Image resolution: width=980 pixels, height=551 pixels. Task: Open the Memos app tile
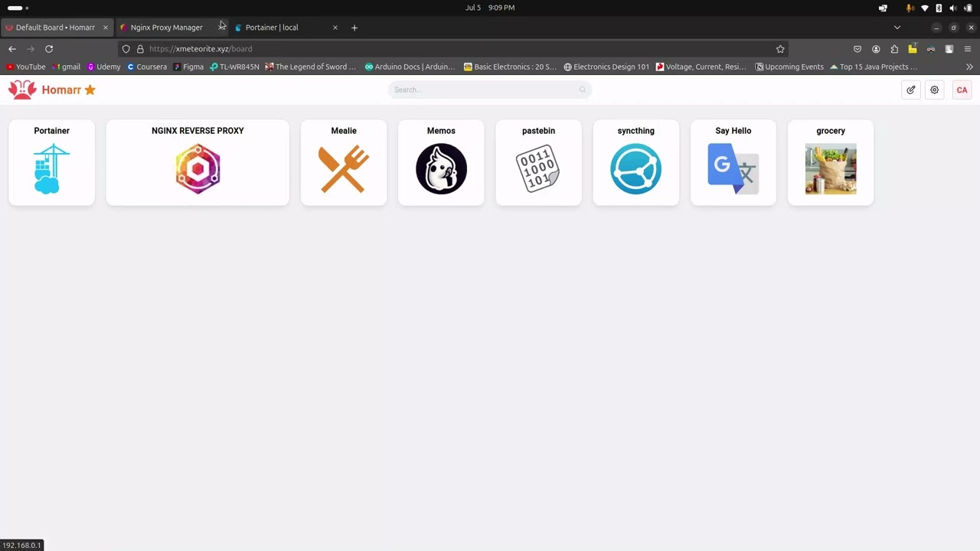(441, 162)
